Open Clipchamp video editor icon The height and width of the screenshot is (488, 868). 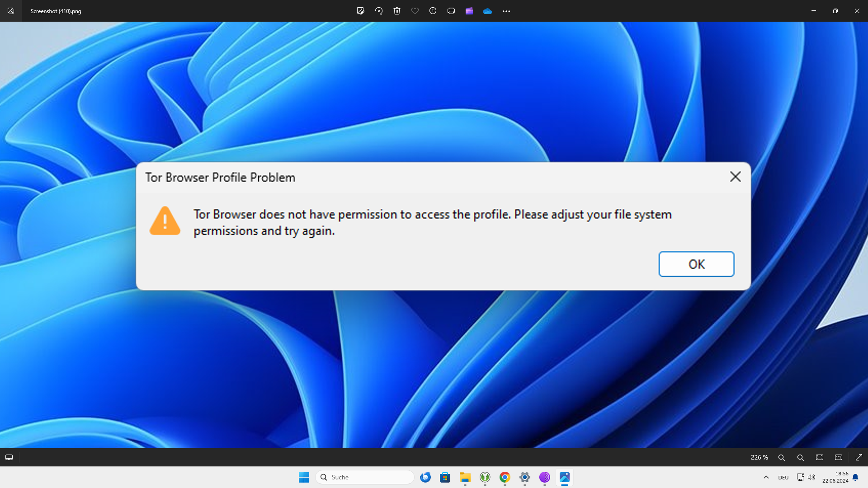coord(469,11)
